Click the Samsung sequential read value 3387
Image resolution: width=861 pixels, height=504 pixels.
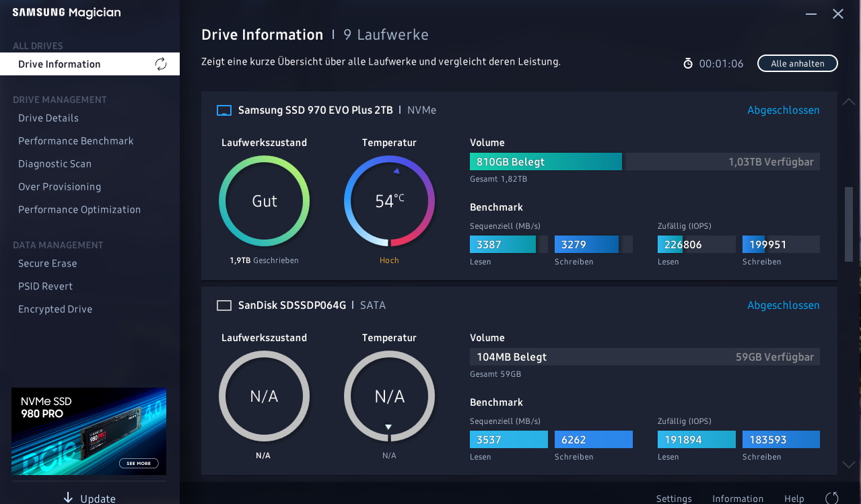tap(508, 244)
